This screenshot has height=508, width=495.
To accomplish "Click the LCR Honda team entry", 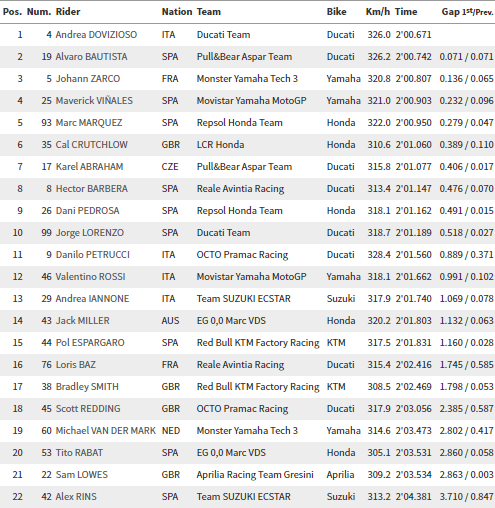I will click(x=220, y=145).
